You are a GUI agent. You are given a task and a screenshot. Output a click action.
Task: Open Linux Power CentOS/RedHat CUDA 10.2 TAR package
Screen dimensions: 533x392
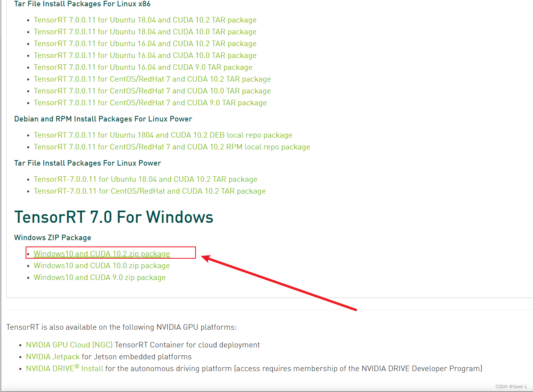coord(150,191)
